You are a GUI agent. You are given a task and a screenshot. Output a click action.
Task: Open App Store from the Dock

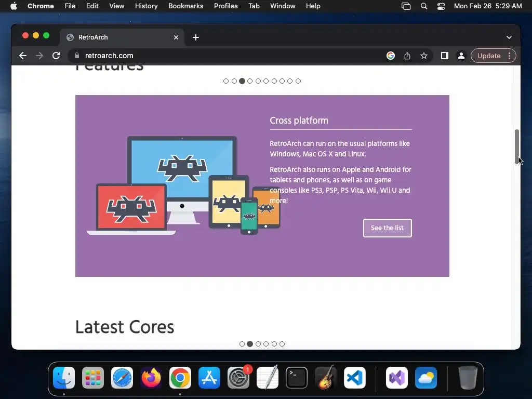209,378
